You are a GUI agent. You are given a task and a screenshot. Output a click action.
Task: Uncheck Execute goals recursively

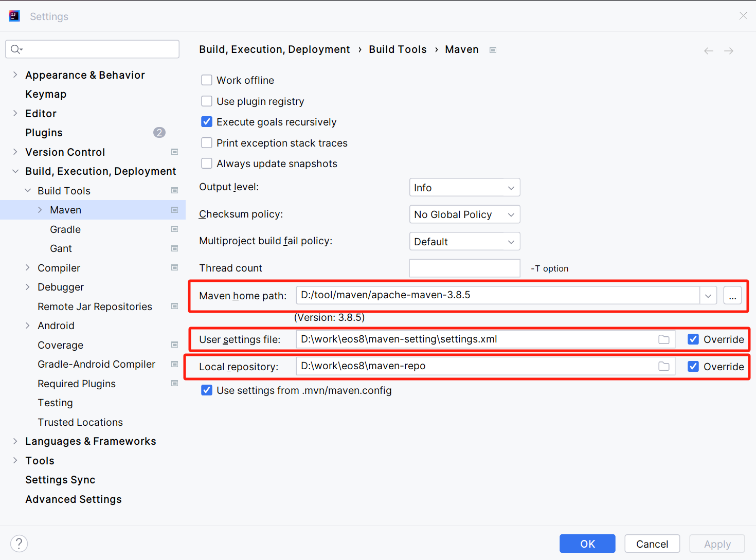207,122
